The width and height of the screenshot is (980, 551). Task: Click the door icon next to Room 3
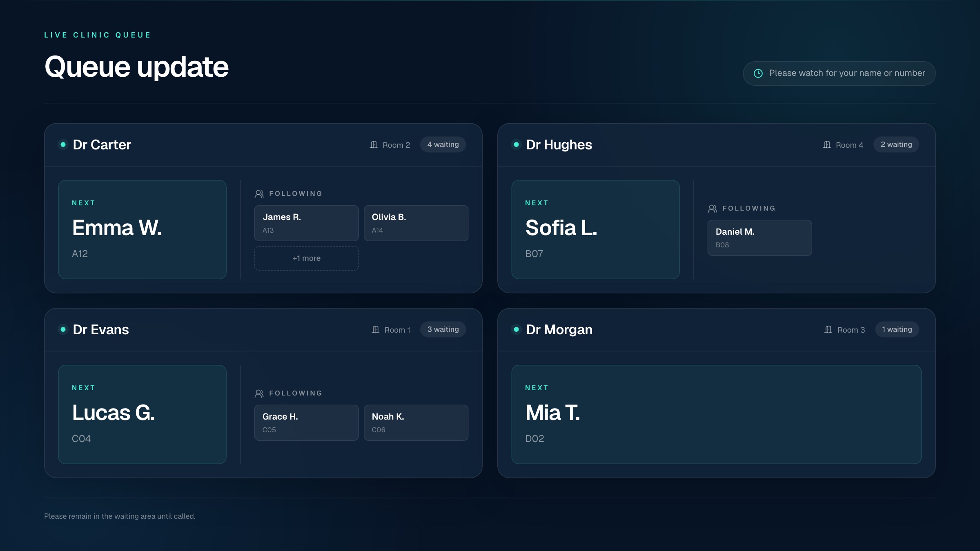coord(828,330)
